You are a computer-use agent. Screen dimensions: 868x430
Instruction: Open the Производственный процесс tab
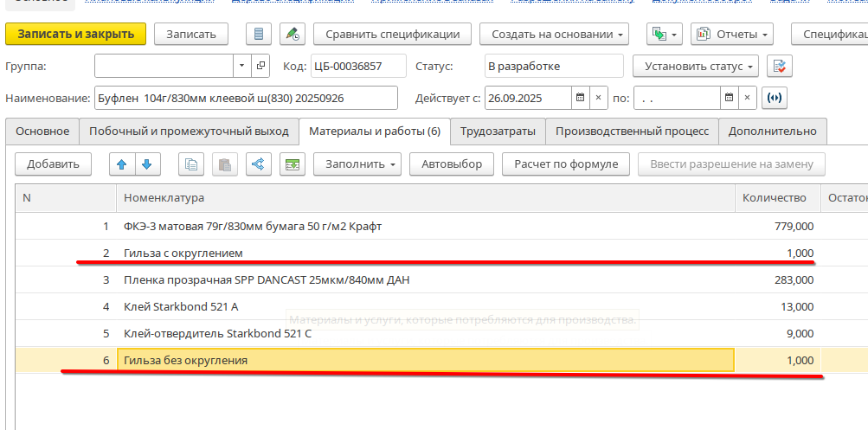click(632, 132)
